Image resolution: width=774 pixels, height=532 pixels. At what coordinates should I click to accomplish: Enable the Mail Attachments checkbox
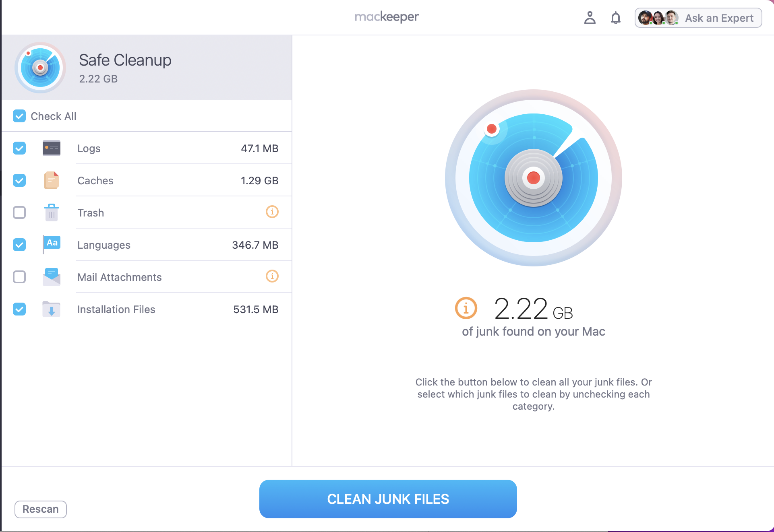pos(19,277)
